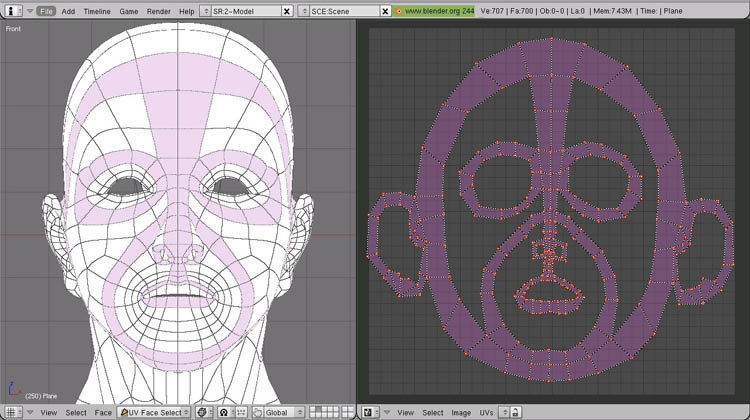
Task: Delete the SR:2-Model screen with X
Action: [x=288, y=10]
